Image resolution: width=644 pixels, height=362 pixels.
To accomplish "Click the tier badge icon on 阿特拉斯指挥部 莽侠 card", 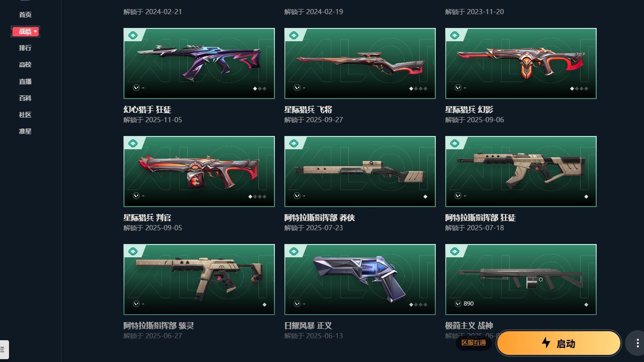I will pos(294,144).
